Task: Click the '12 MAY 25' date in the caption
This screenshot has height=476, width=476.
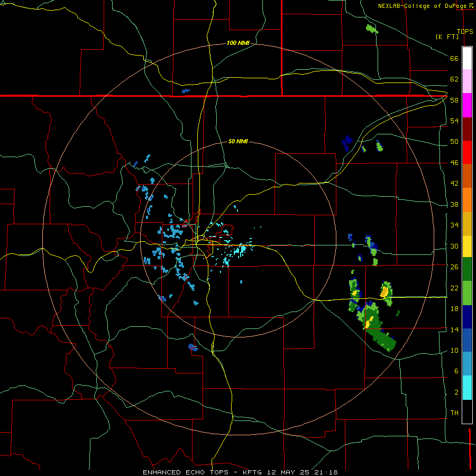Action: 288,472
